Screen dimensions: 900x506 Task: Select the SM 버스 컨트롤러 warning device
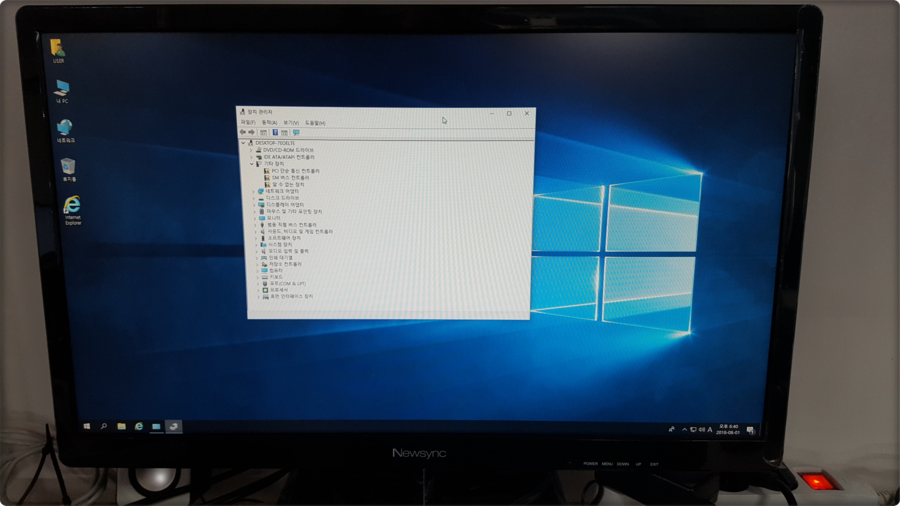286,177
